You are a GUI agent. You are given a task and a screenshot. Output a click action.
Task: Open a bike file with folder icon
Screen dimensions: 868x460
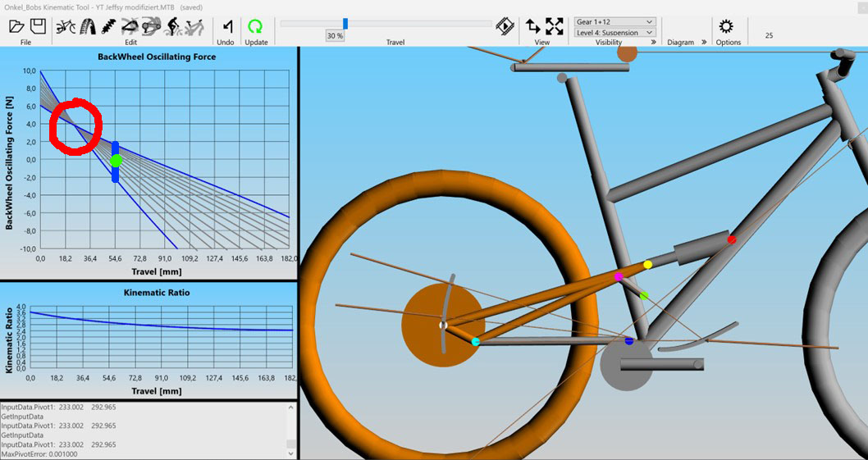point(16,25)
